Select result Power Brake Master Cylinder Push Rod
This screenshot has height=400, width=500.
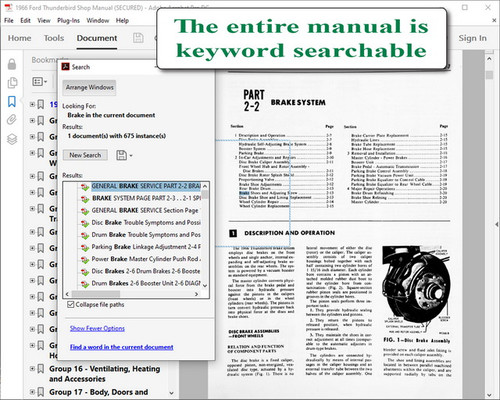(146, 259)
